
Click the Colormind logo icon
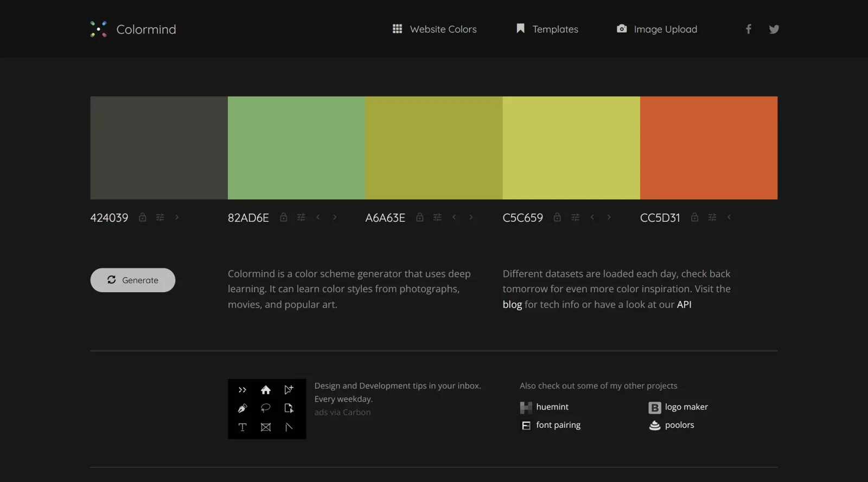tap(99, 29)
